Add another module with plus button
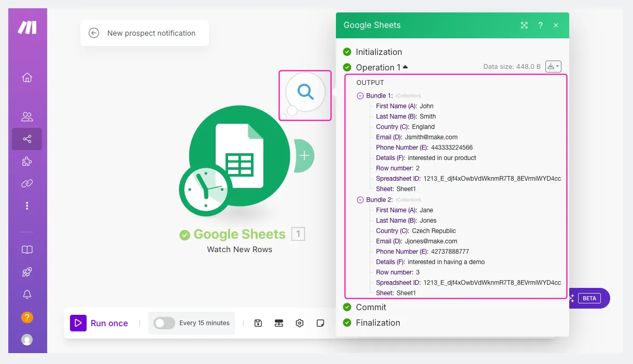The image size is (633, 364). [304, 156]
